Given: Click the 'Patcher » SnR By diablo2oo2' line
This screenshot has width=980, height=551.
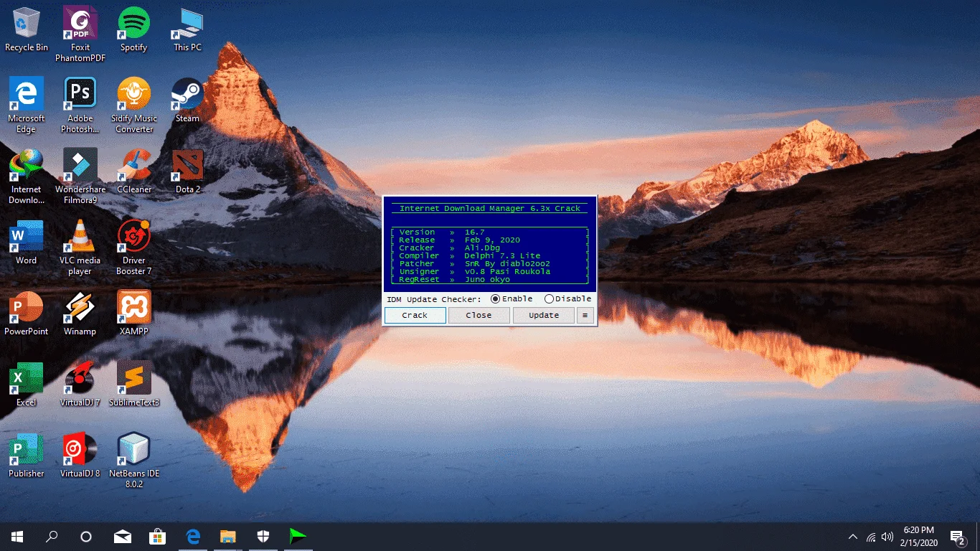Looking at the screenshot, I should (x=490, y=263).
